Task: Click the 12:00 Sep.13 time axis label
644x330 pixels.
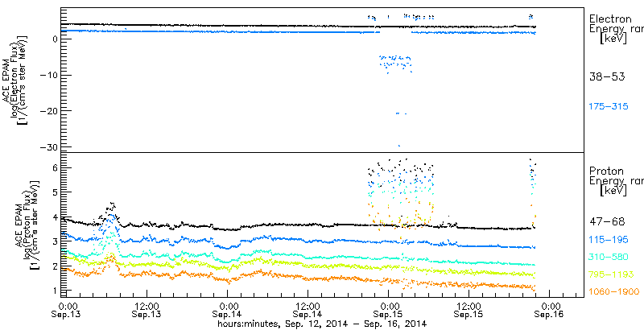Action: click(x=147, y=311)
